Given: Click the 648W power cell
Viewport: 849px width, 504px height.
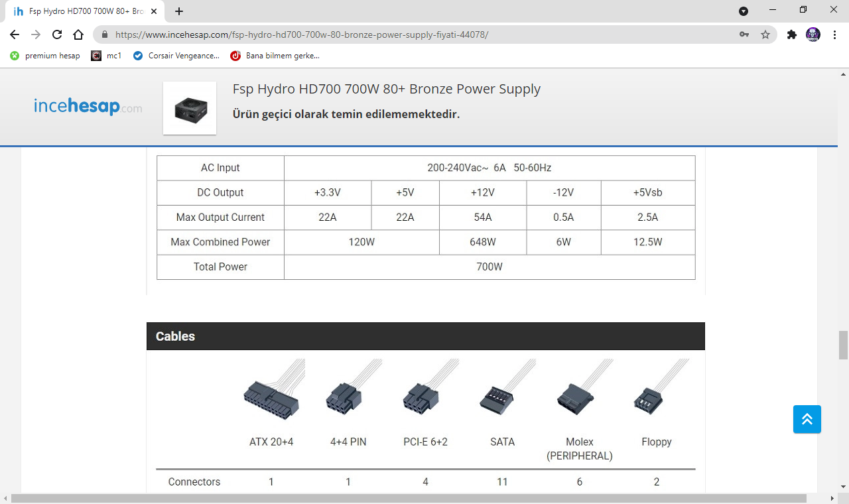Looking at the screenshot, I should click(x=483, y=242).
